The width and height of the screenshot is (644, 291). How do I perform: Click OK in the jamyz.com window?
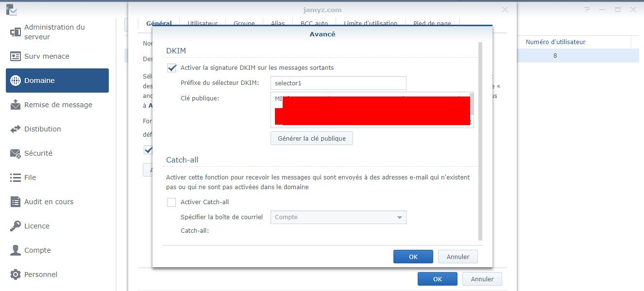click(x=438, y=279)
